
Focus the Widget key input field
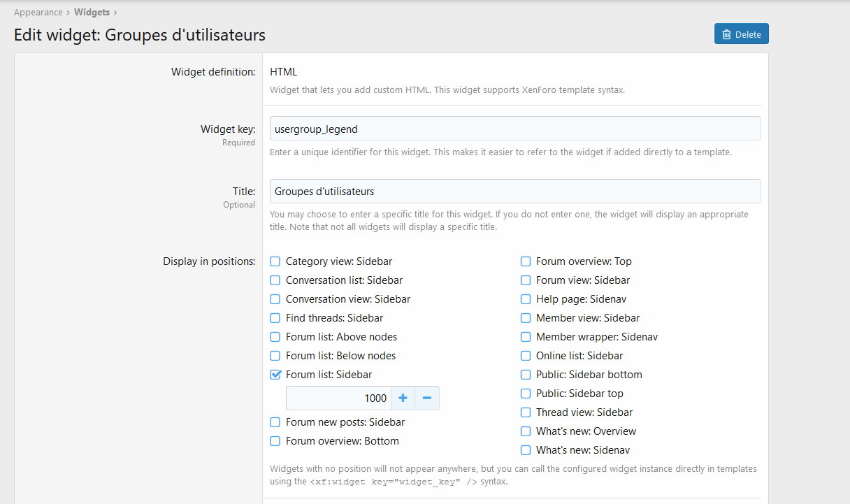pos(514,129)
